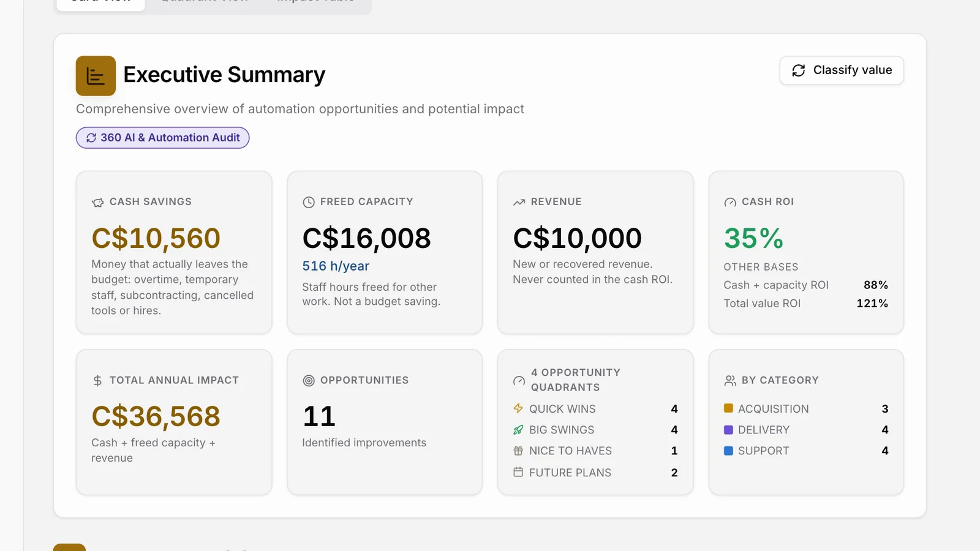Screen dimensions: 980x551
Task: Click the Total value ROI row
Action: pos(806,304)
